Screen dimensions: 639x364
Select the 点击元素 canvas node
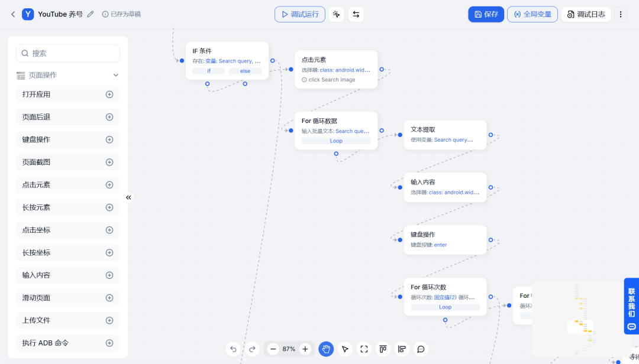tap(336, 69)
